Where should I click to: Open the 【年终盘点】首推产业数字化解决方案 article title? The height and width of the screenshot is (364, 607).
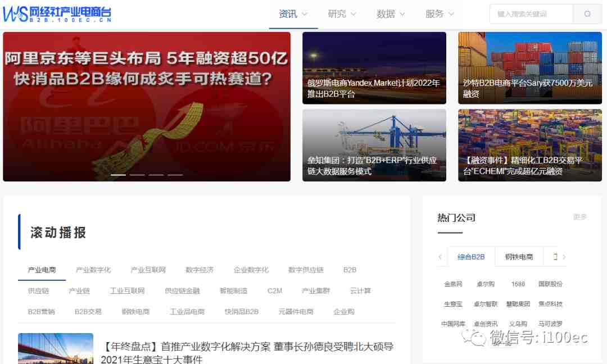(247, 353)
